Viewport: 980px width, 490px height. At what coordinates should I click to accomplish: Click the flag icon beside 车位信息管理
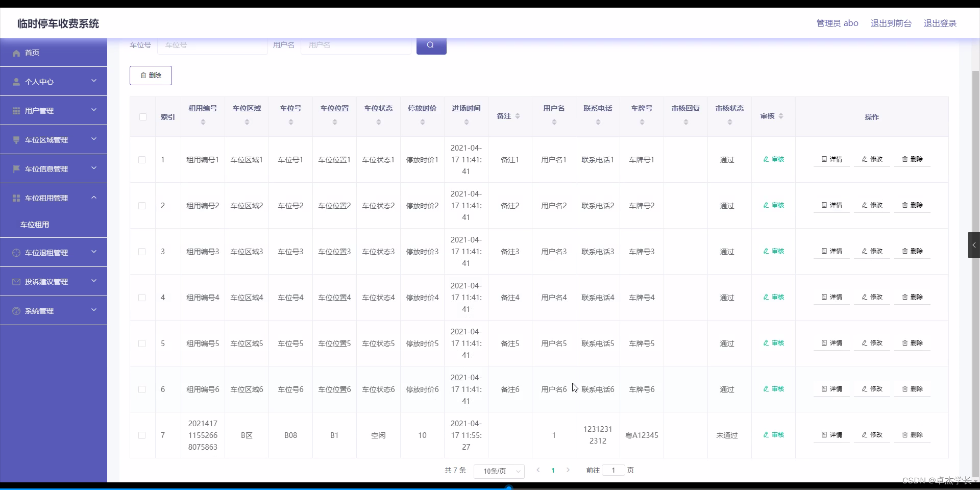[16, 169]
